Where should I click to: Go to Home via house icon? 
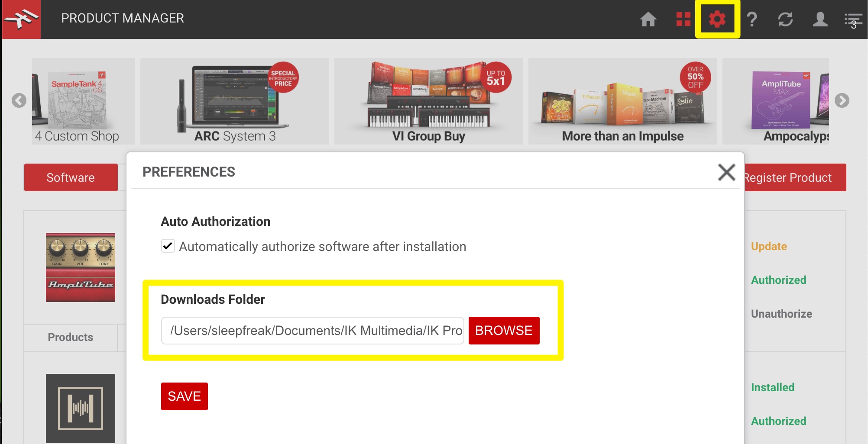[648, 19]
